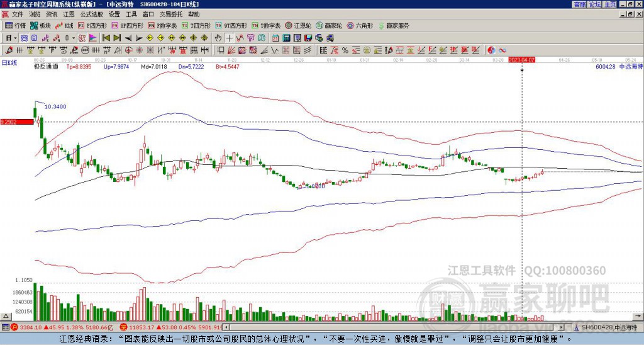Select the zigzag wave line tool

[x=274, y=50]
